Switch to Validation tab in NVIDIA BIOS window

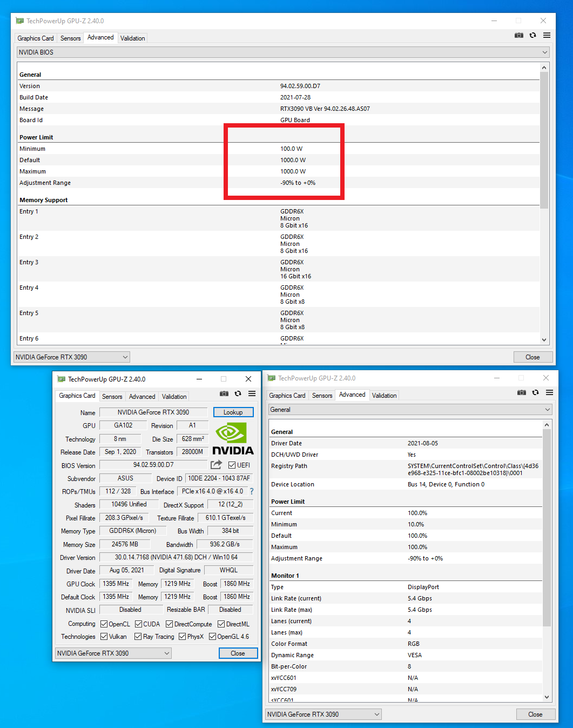(x=132, y=38)
